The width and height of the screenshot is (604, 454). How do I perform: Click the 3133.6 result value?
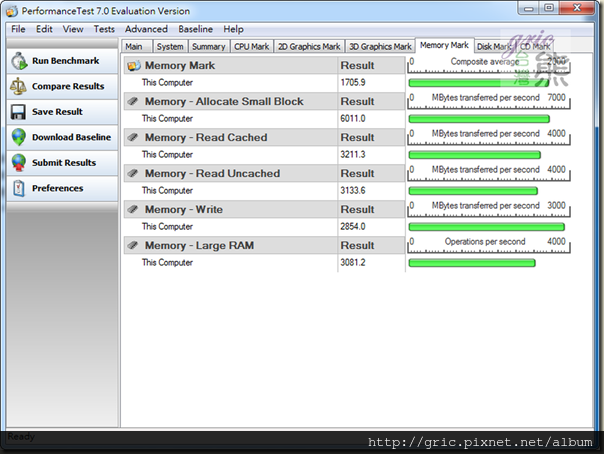pos(352,191)
